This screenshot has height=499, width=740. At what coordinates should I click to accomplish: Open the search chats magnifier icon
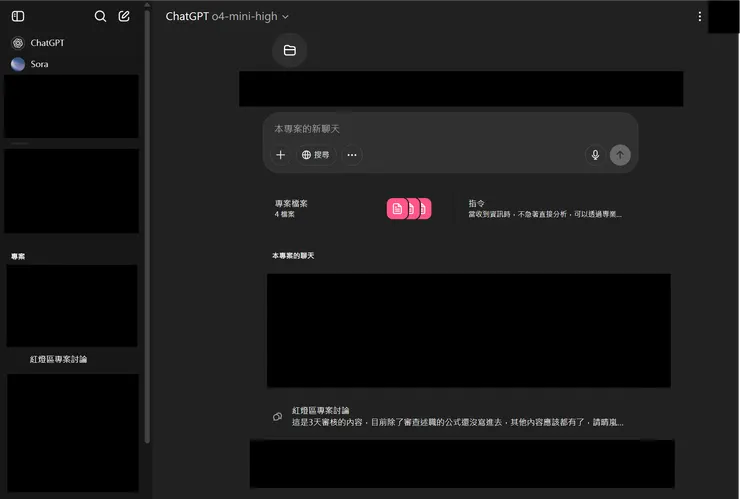[x=100, y=17]
